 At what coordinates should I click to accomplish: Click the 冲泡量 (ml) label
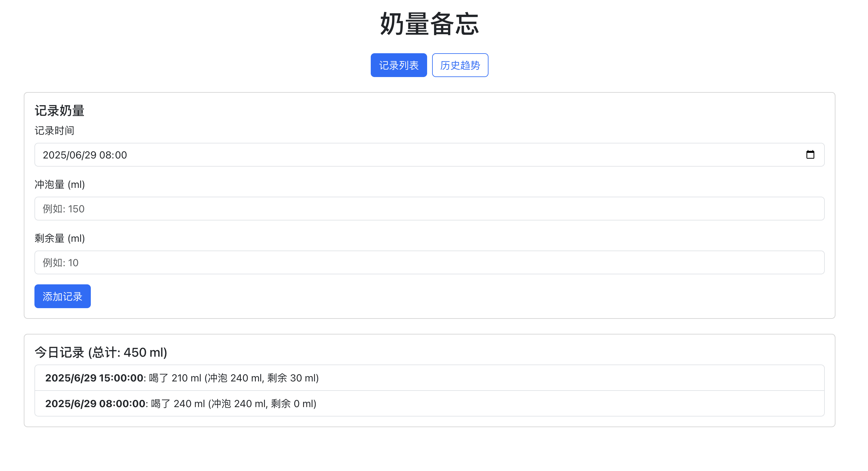tap(59, 184)
